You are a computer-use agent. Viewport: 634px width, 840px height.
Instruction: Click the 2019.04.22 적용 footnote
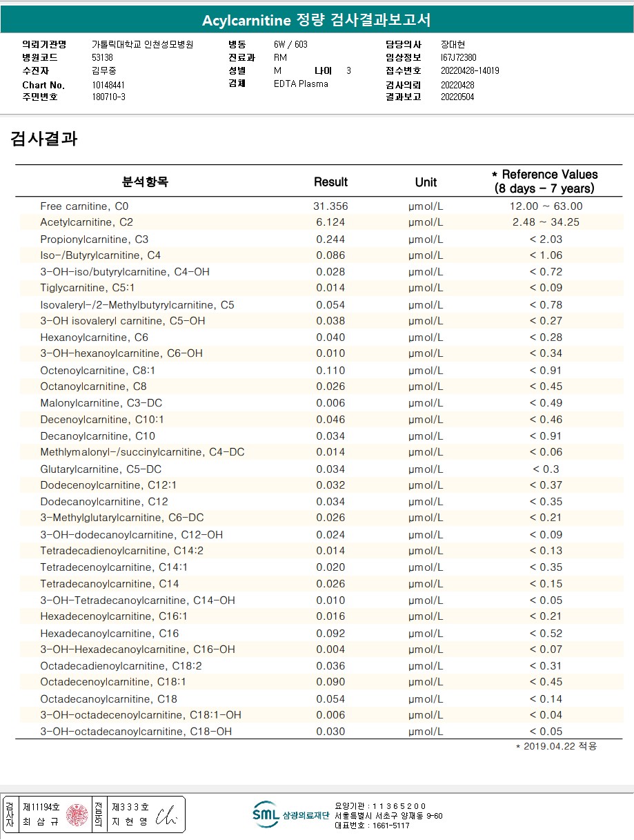click(556, 746)
